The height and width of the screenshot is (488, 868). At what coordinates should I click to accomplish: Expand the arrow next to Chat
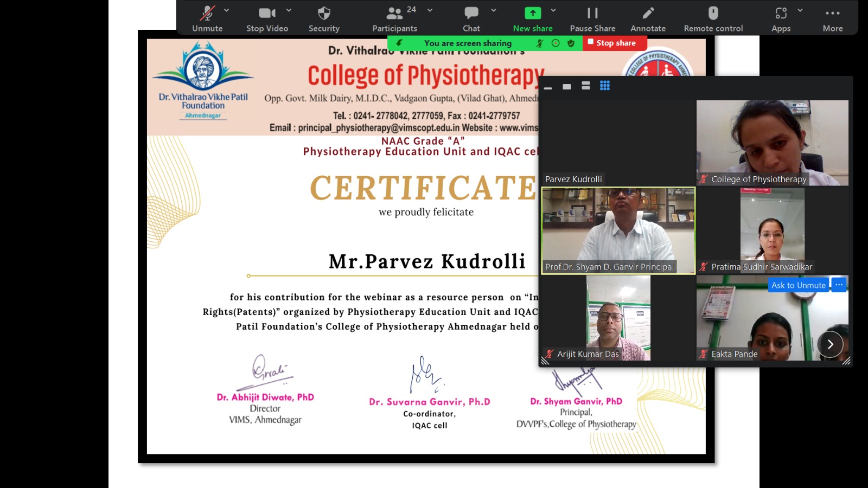coord(494,10)
